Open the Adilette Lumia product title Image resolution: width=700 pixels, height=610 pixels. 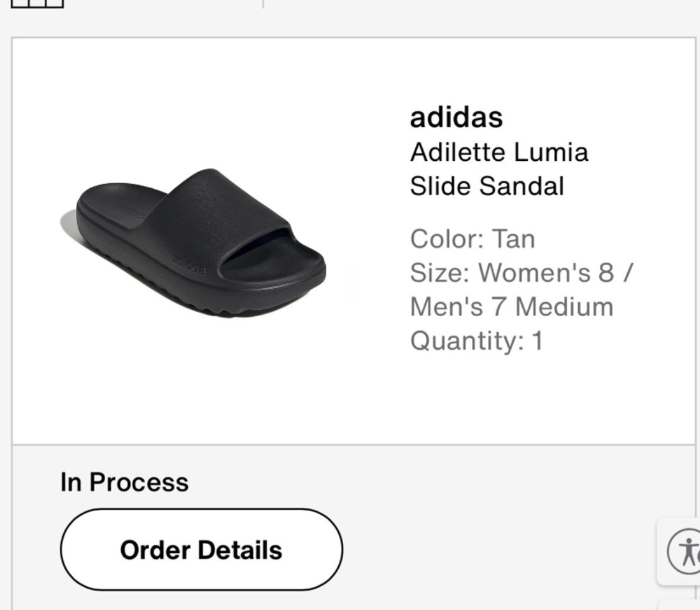499,152
